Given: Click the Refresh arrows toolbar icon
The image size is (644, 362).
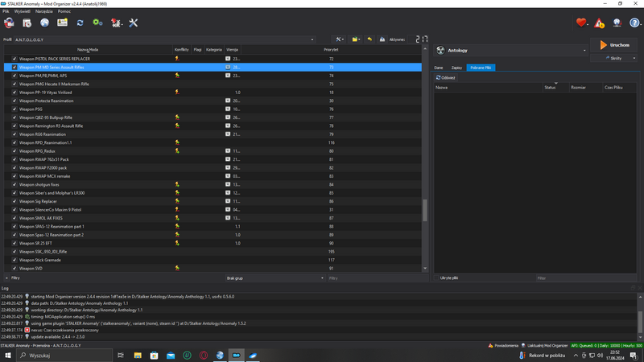Looking at the screenshot, I should 80,23.
